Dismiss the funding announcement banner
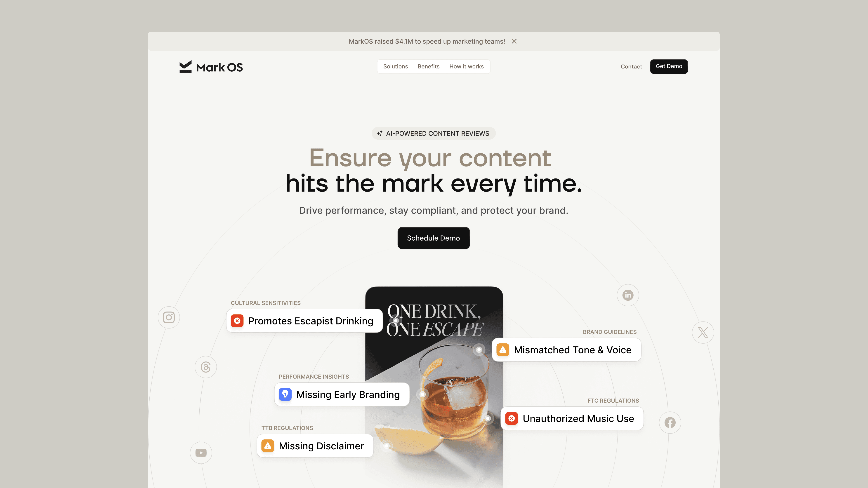This screenshot has height=488, width=868. pos(514,41)
